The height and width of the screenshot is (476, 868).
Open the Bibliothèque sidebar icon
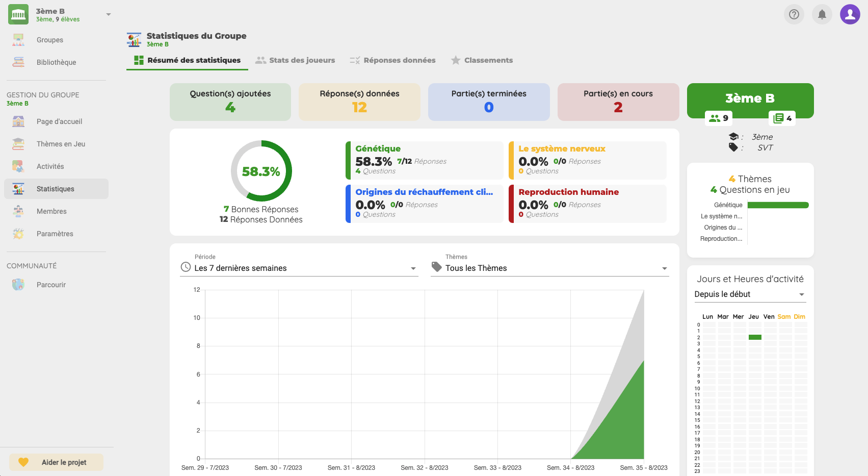coord(18,62)
